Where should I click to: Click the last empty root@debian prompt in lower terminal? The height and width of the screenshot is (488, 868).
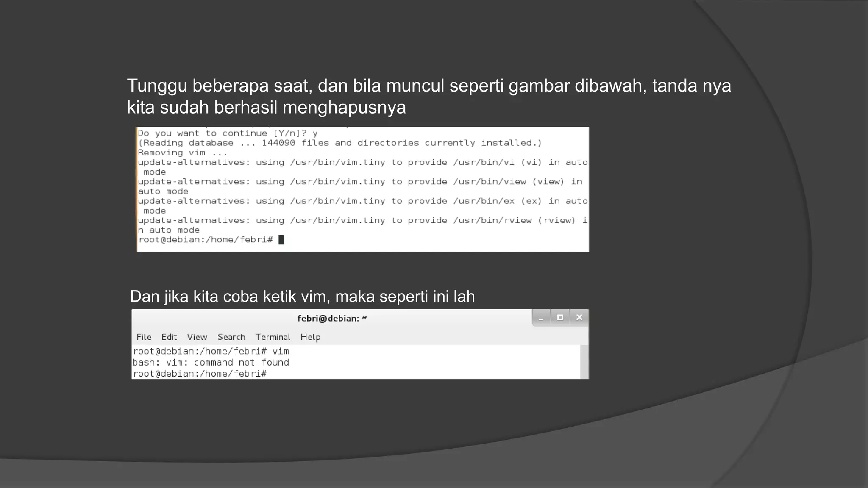(200, 374)
